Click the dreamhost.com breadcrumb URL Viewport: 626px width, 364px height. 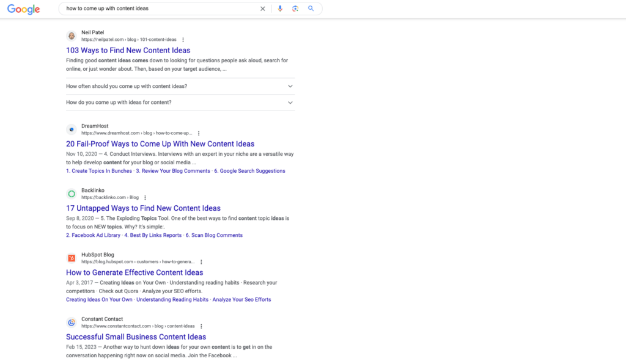pyautogui.click(x=137, y=133)
